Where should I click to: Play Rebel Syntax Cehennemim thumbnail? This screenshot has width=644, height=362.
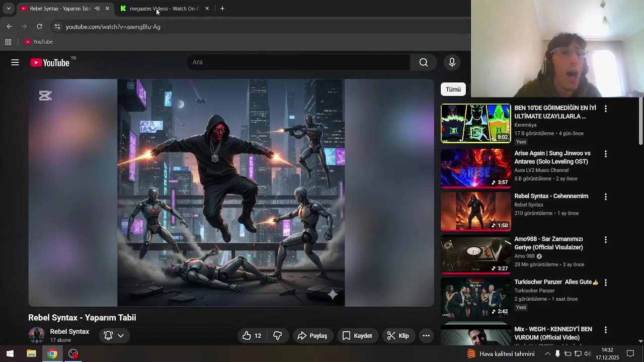click(x=476, y=211)
